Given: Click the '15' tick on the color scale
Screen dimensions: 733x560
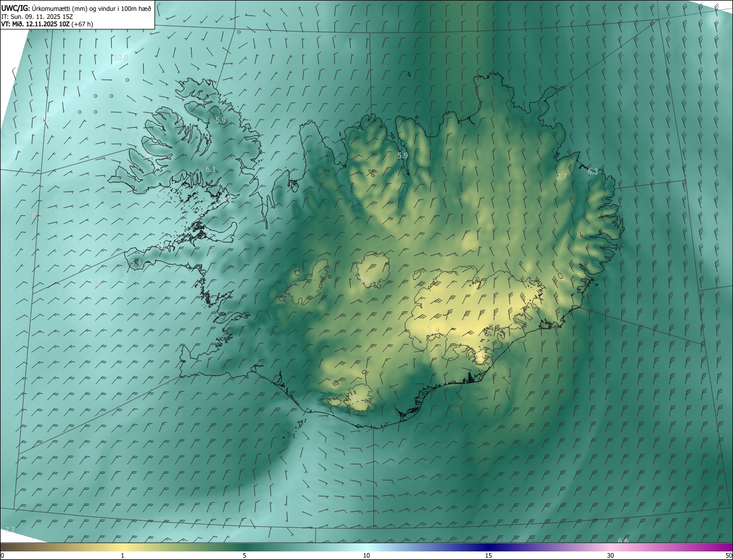Looking at the screenshot, I should [x=488, y=556].
